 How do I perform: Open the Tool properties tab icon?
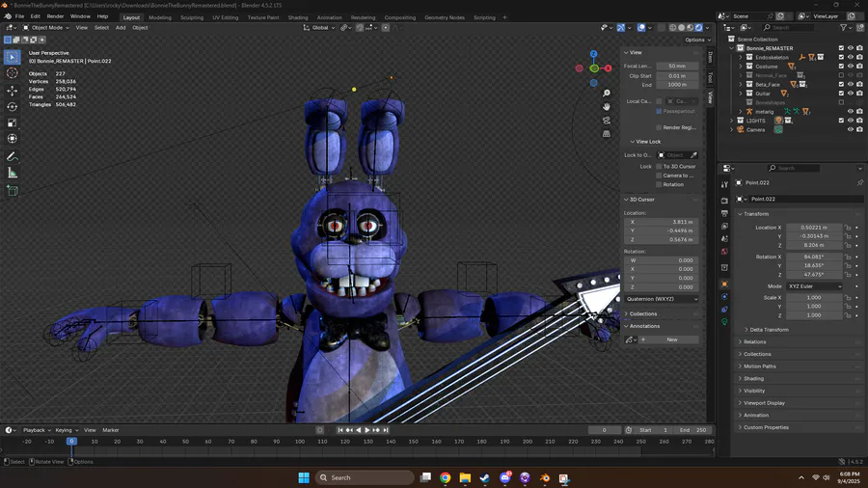724,185
